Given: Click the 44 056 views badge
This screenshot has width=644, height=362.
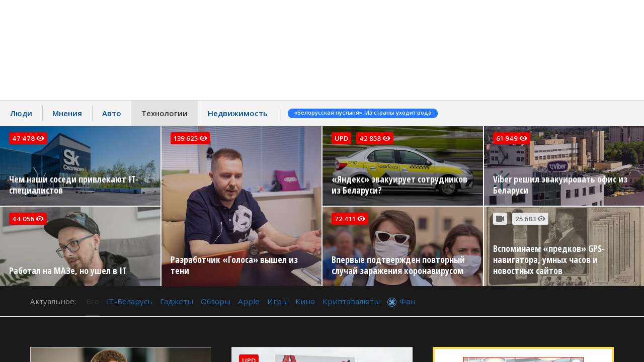Looking at the screenshot, I should coord(28,219).
